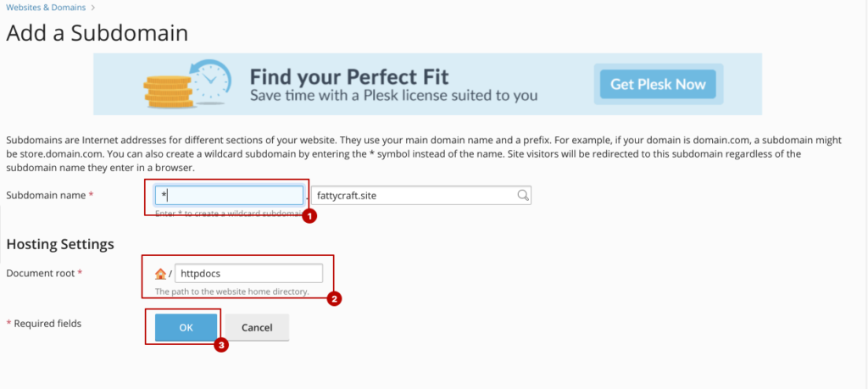
Task: Click the Find your Perfect Fit banner text
Action: tap(349, 75)
